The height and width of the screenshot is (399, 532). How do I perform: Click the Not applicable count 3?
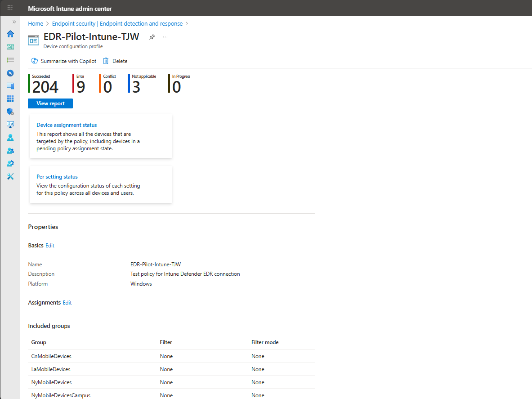pos(136,87)
